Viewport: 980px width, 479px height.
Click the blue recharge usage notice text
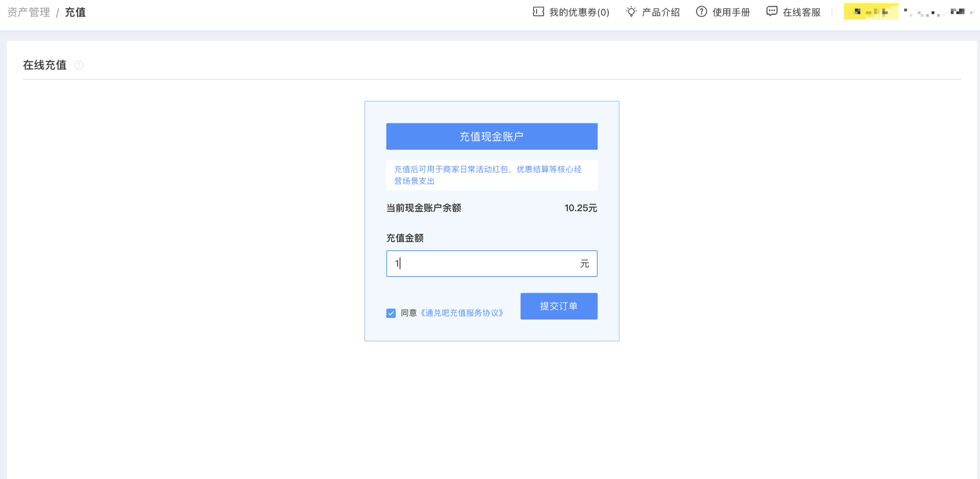click(x=488, y=175)
